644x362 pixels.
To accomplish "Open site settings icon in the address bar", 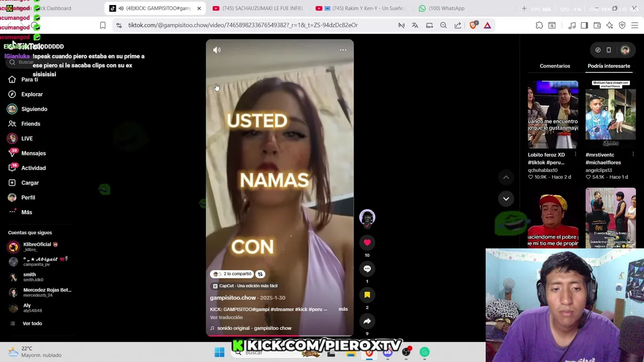I will (119, 25).
